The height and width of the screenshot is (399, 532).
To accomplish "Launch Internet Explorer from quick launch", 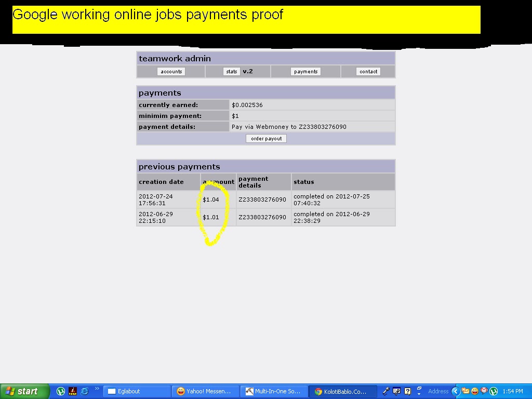I will pyautogui.click(x=85, y=391).
